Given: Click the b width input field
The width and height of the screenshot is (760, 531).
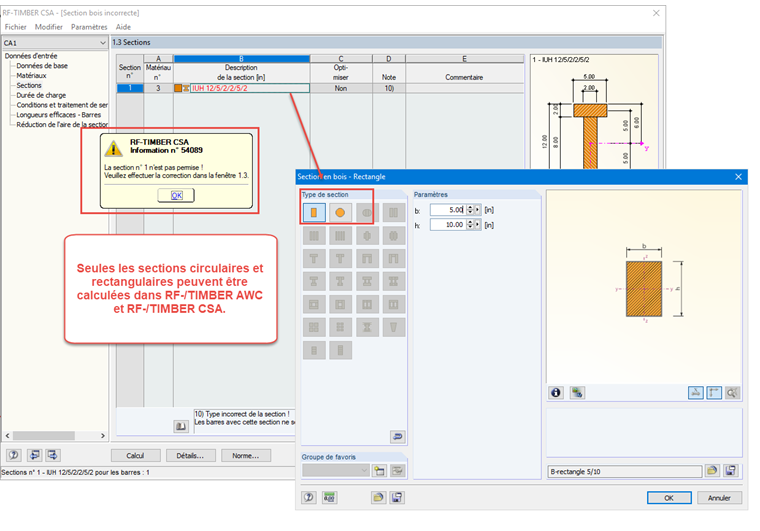Looking at the screenshot, I should [x=447, y=210].
